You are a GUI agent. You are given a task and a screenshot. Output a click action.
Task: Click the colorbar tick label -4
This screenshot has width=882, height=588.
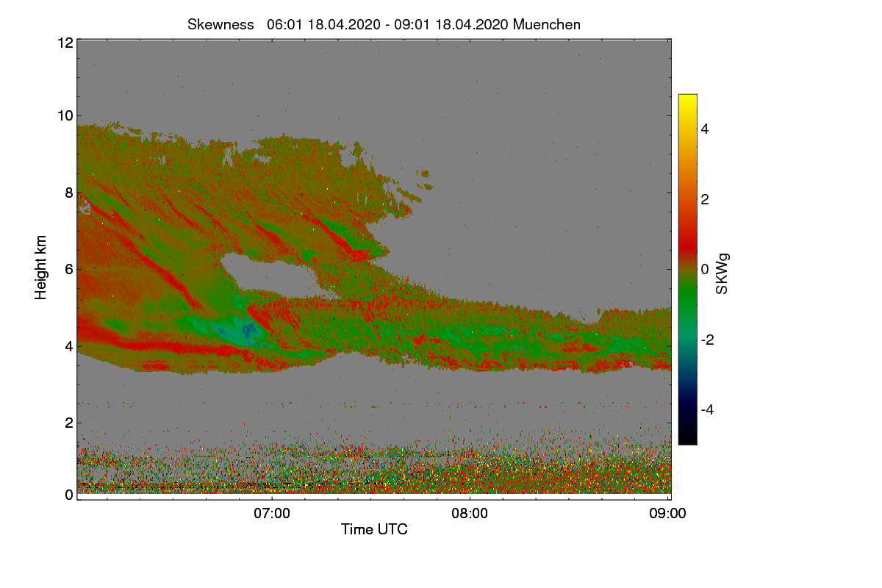708,409
